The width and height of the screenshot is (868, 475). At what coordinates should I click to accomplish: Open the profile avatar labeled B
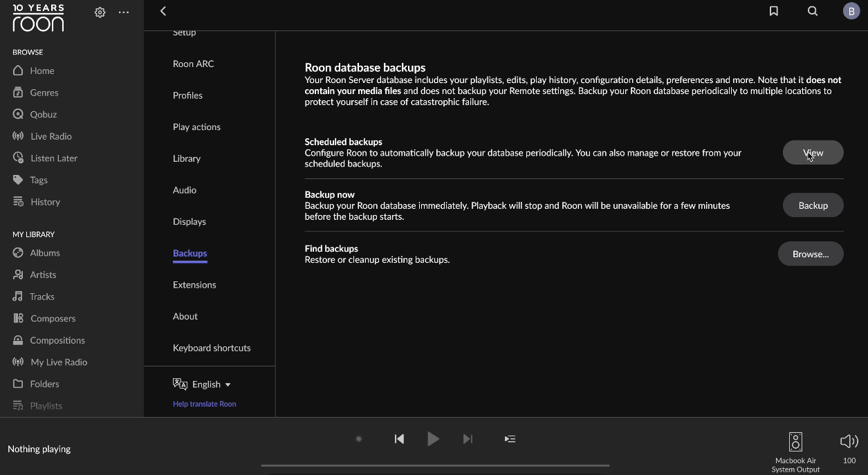click(851, 11)
